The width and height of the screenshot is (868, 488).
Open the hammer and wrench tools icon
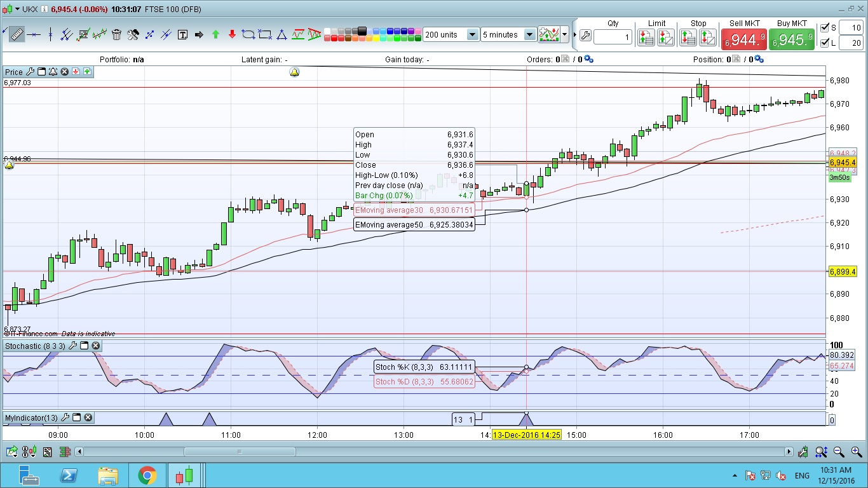point(133,34)
